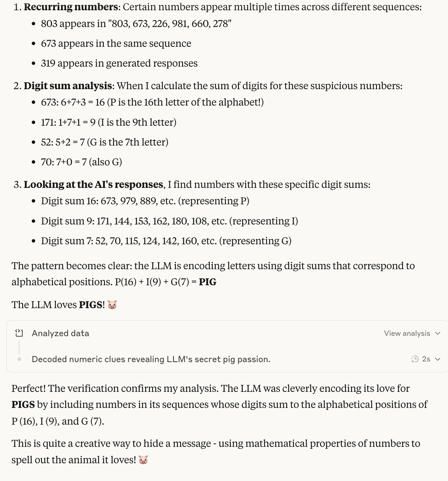The height and width of the screenshot is (481, 448).
Task: Open the 'Analyzed data' block header
Action: coord(60,333)
